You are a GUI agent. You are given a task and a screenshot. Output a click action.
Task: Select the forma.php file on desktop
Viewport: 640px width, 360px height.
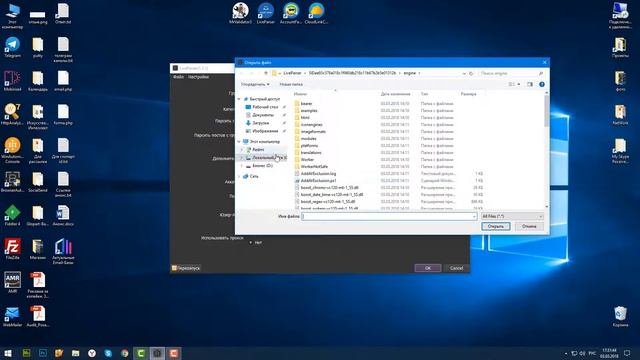[63, 114]
